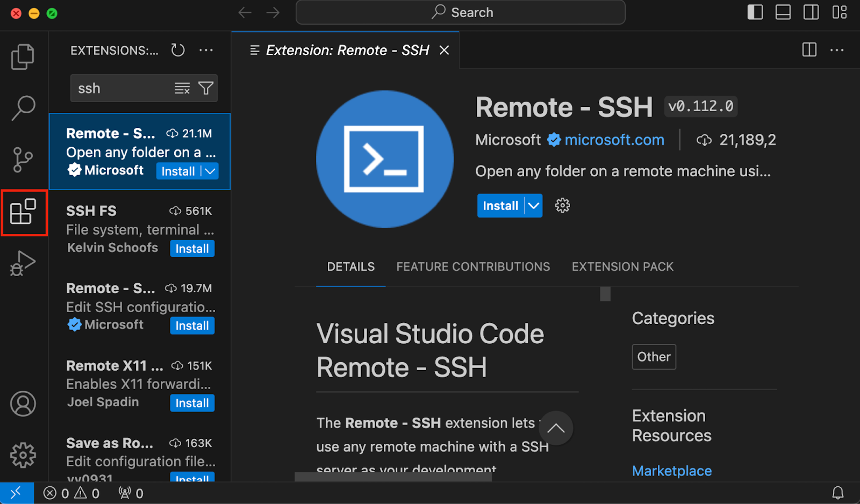Open the Explorer view in activity bar

(23, 56)
